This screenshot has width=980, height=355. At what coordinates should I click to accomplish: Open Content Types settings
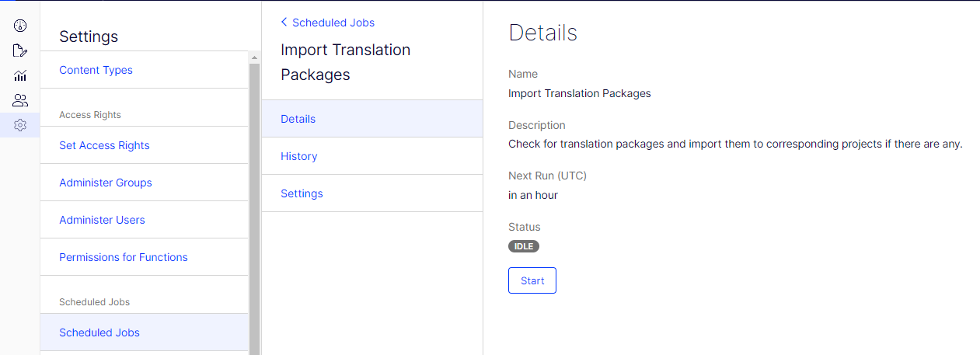point(96,70)
